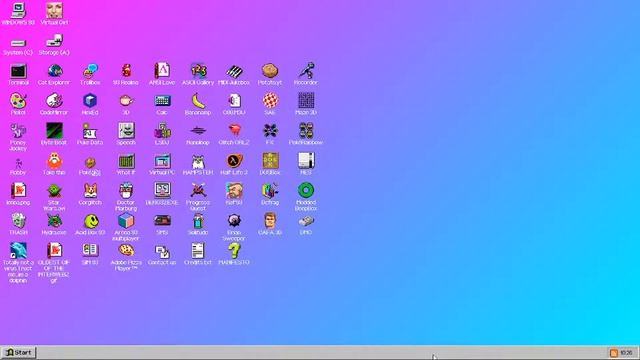Open the Poney Jockey icon
This screenshot has width=640, height=360.
pyautogui.click(x=18, y=131)
